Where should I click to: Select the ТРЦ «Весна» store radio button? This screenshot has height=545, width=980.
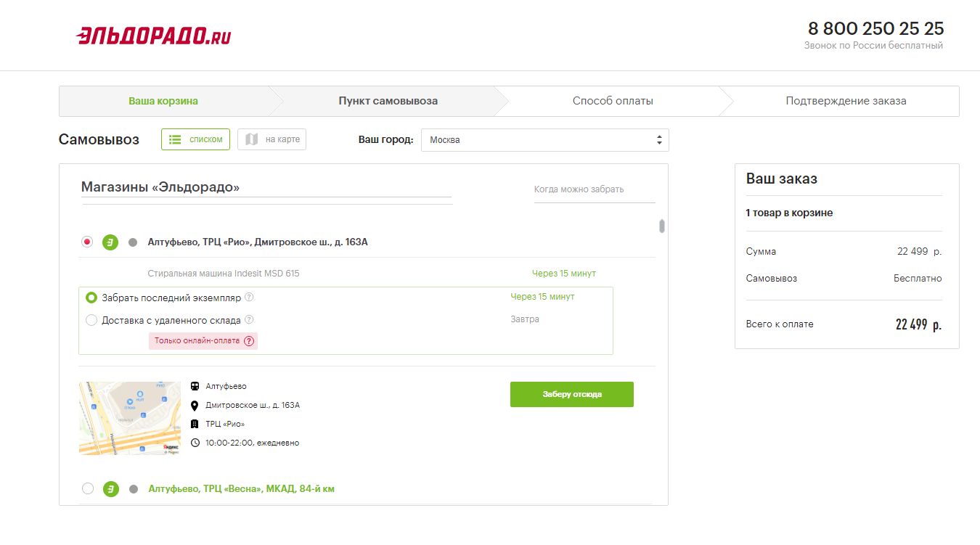click(x=88, y=489)
